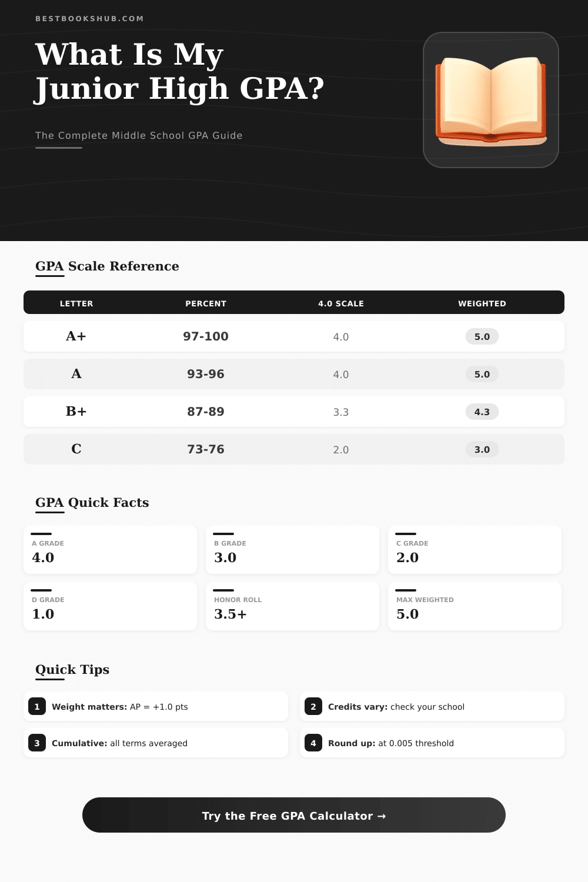Click the PERCENT column header
The width and height of the screenshot is (588, 882).
tap(206, 303)
